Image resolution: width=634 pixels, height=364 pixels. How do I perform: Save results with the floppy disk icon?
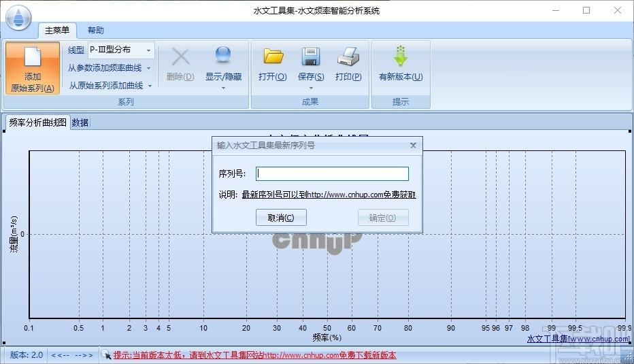[x=310, y=56]
